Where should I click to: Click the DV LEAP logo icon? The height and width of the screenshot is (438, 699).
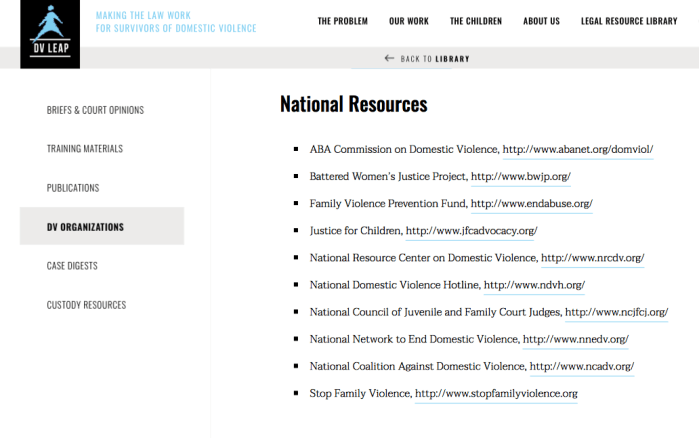point(50,34)
